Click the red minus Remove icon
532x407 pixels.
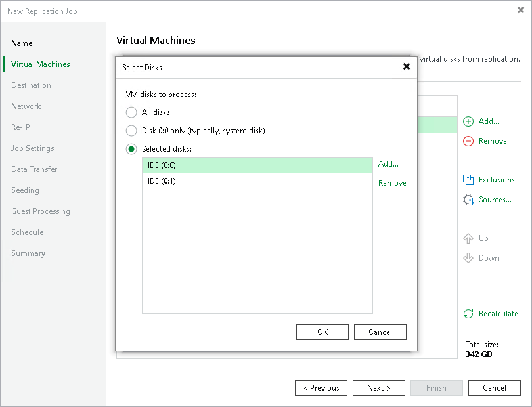pos(468,141)
